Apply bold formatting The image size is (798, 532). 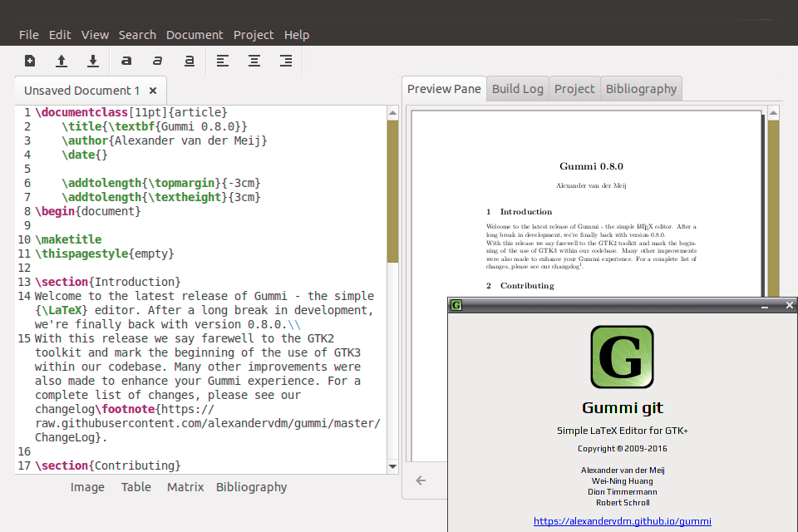[126, 60]
